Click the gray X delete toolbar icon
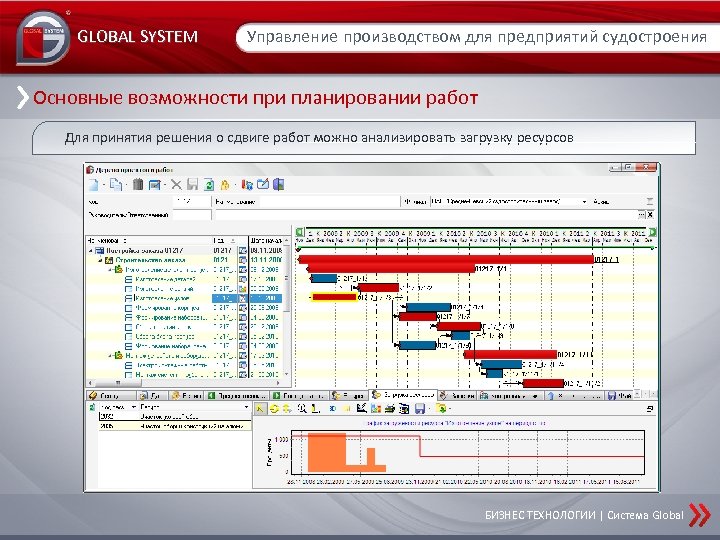This screenshot has width=720, height=540. click(x=176, y=185)
